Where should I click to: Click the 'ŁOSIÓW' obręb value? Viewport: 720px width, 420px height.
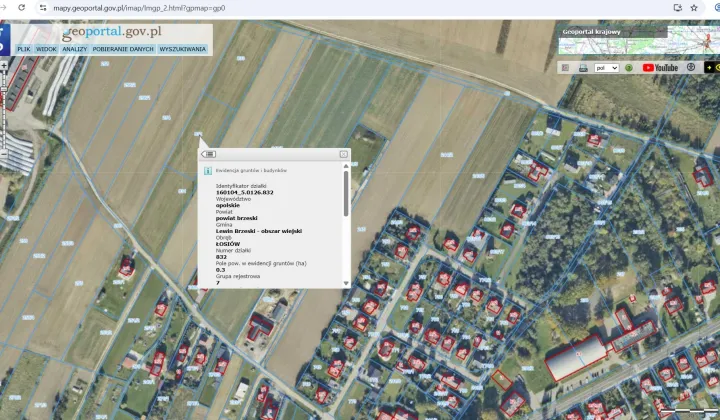pyautogui.click(x=228, y=244)
